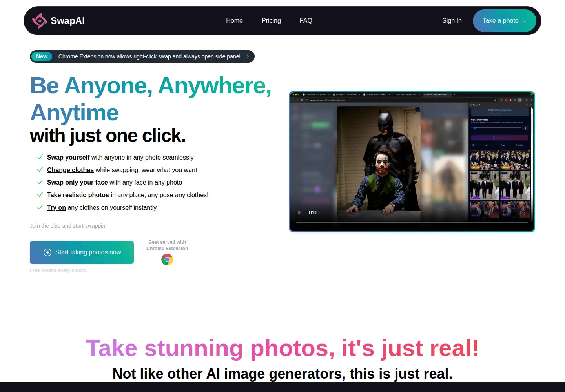Click the Try on link
This screenshot has width=565, height=392.
[56, 207]
